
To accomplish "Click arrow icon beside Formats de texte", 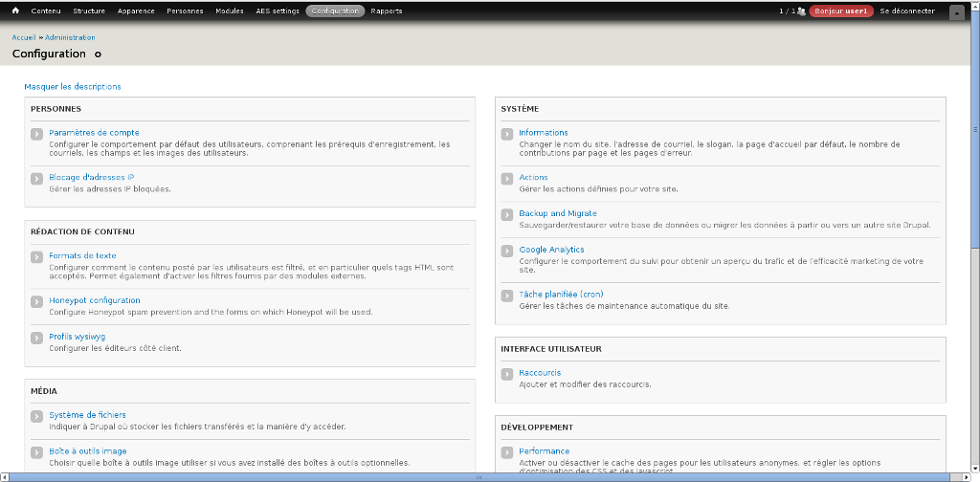I will 37,257.
